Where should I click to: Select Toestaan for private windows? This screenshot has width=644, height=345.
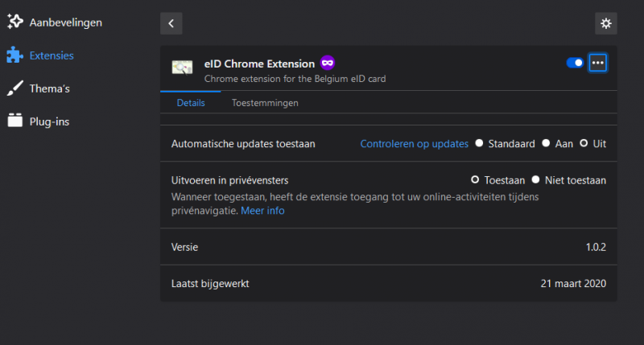[x=475, y=180]
